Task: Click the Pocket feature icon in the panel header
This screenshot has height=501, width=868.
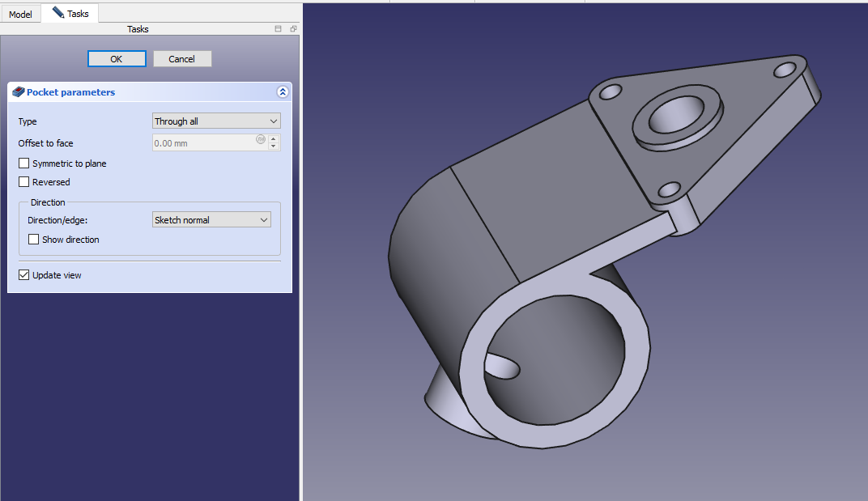Action: click(x=19, y=92)
